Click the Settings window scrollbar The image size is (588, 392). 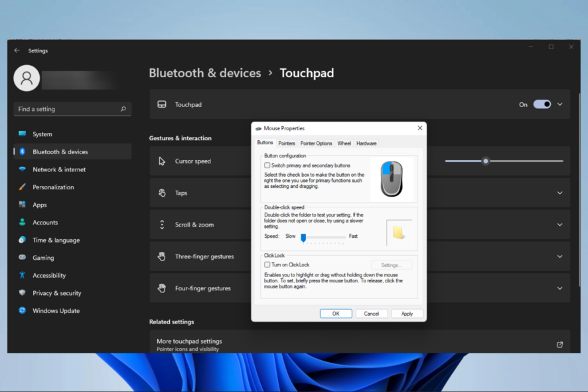coord(579,189)
